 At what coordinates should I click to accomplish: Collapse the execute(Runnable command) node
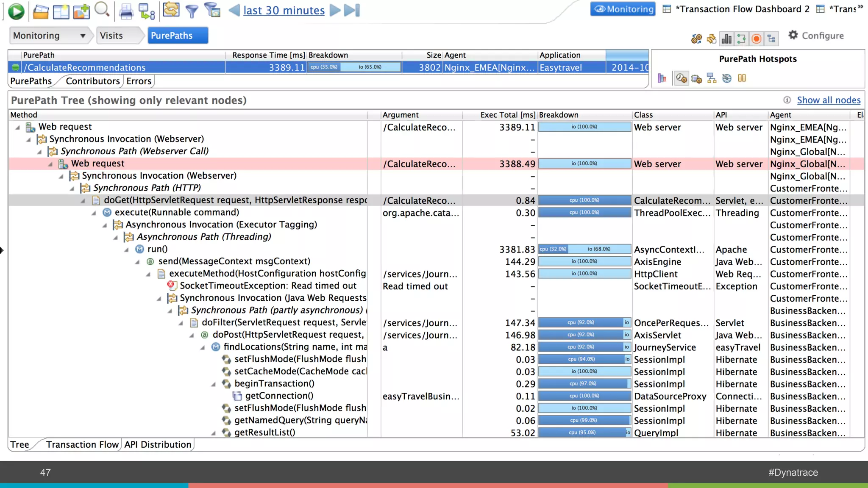(94, 213)
